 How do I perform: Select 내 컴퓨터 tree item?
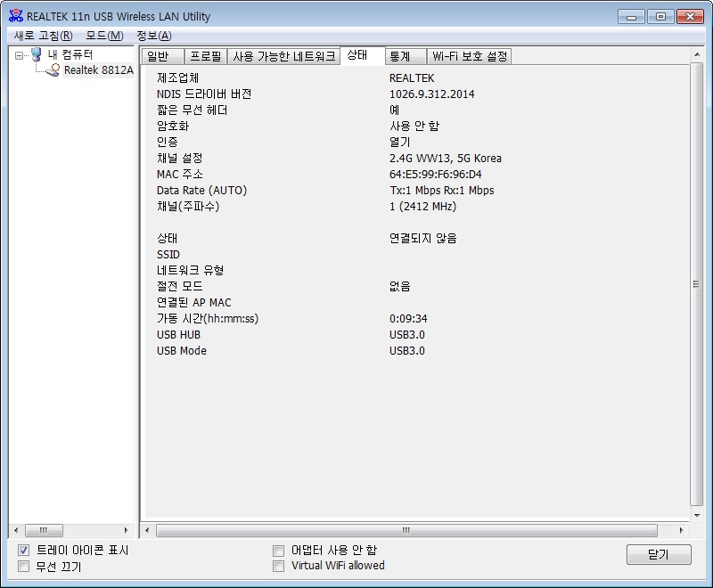point(70,54)
